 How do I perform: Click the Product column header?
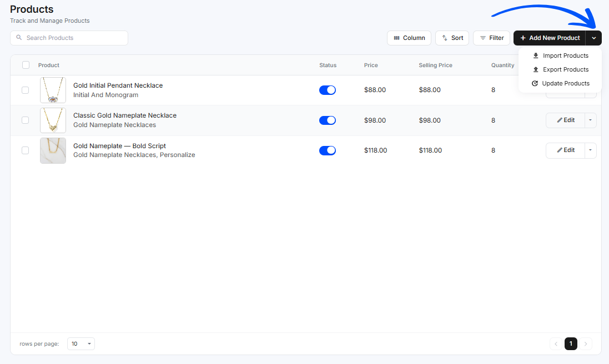point(48,65)
